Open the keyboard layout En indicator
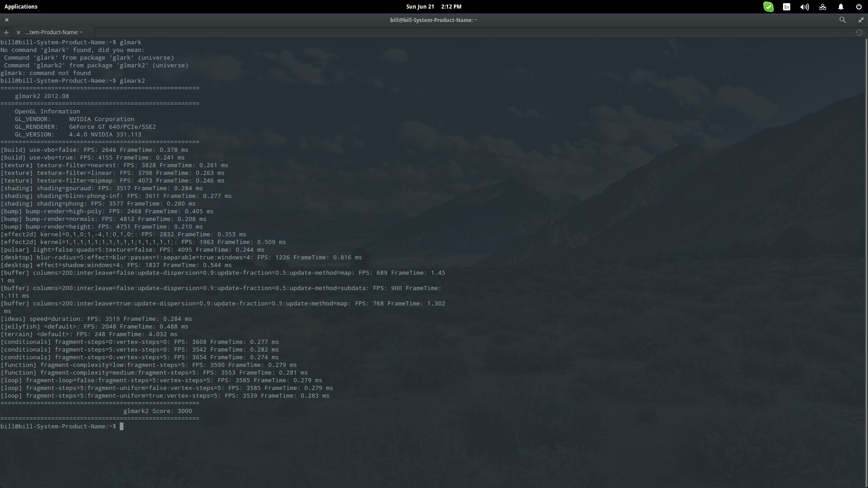868x488 pixels. pos(787,7)
